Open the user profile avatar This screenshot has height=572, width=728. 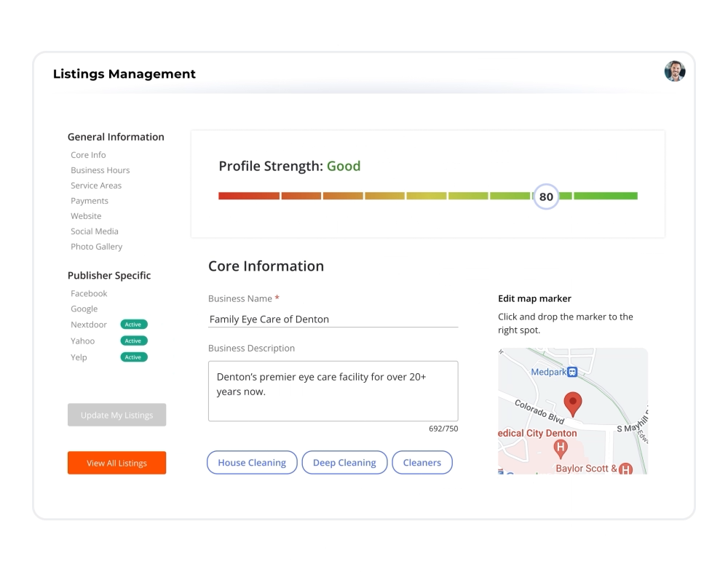tap(675, 71)
